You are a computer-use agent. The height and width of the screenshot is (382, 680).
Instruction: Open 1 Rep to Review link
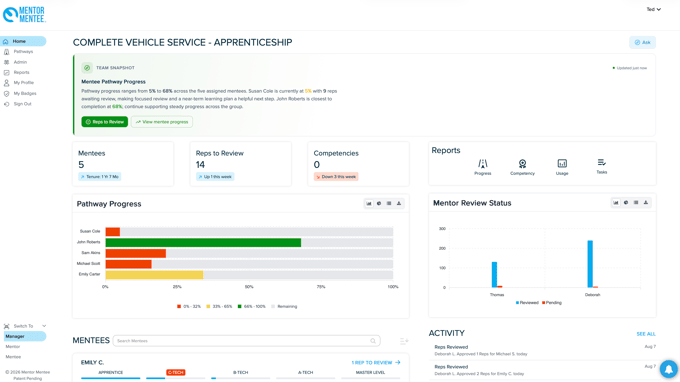coord(376,362)
